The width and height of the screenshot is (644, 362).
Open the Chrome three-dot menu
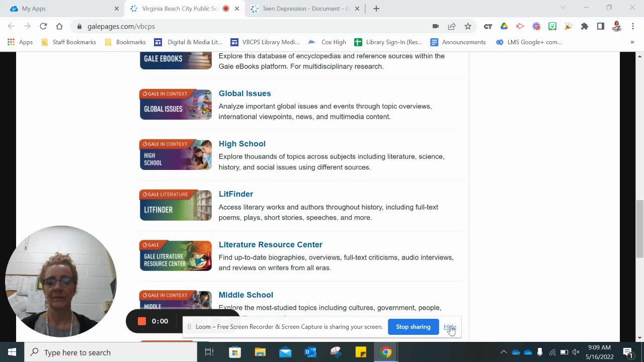click(x=633, y=26)
